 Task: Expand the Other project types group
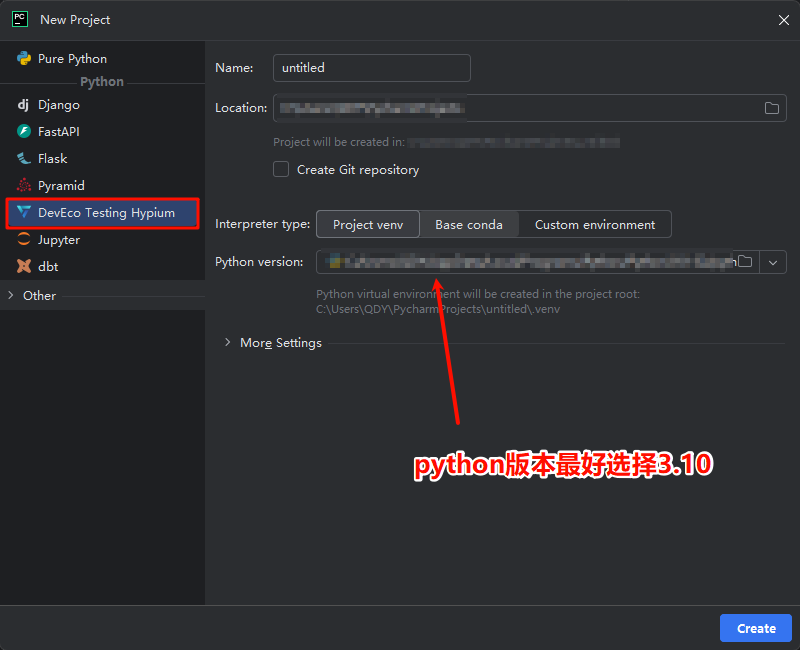[x=11, y=295]
